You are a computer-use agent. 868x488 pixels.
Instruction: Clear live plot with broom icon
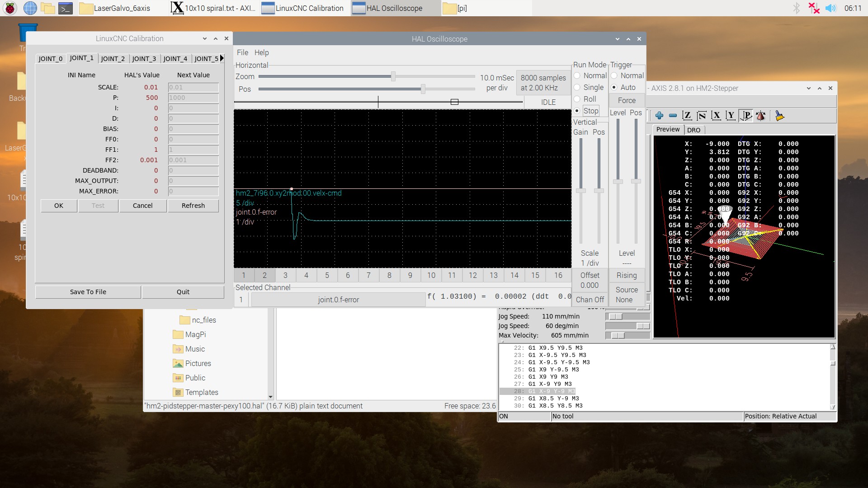click(779, 116)
